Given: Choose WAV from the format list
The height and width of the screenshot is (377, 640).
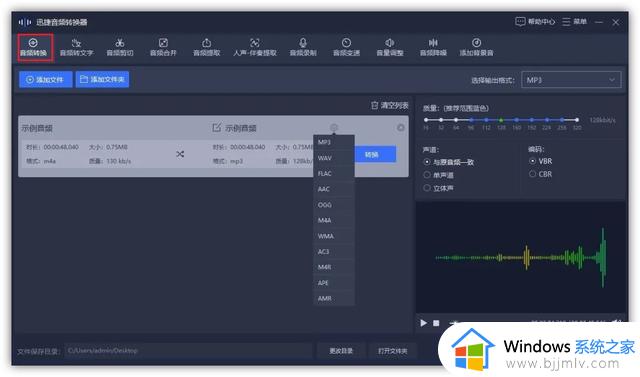Looking at the screenshot, I should click(333, 158).
